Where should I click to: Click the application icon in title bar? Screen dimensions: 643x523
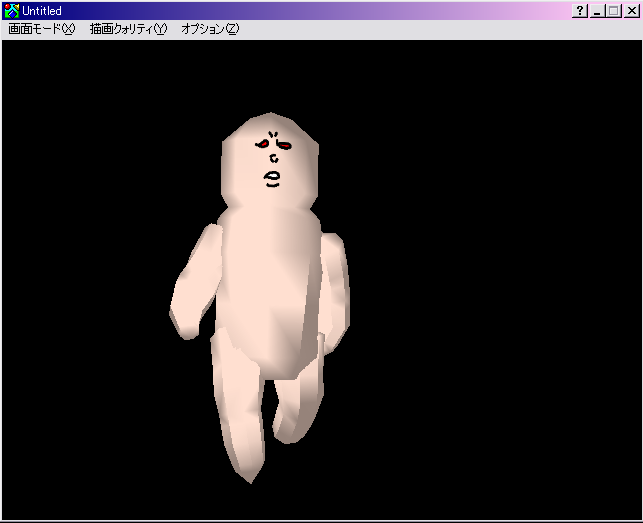pos(11,10)
